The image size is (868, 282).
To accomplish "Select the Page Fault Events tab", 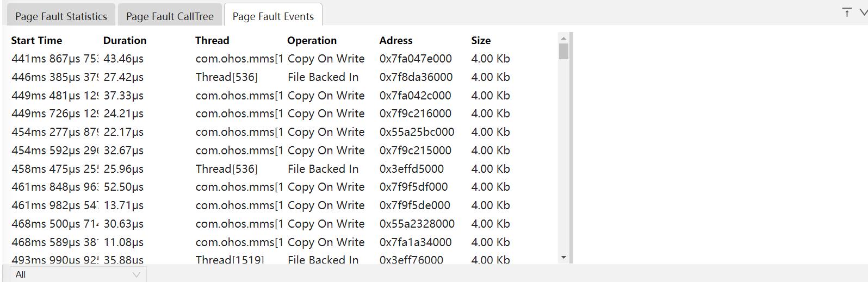I will tap(273, 16).
